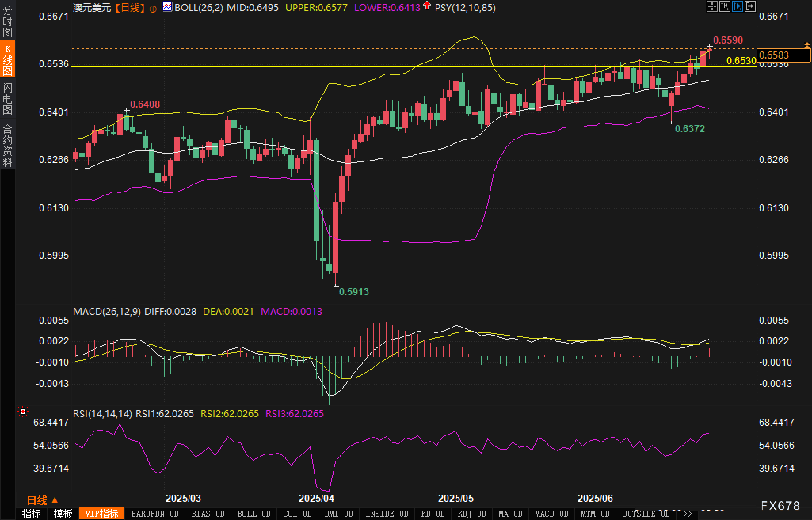
Task: Click the panel shift-right arrow icon
Action: click(x=750, y=6)
